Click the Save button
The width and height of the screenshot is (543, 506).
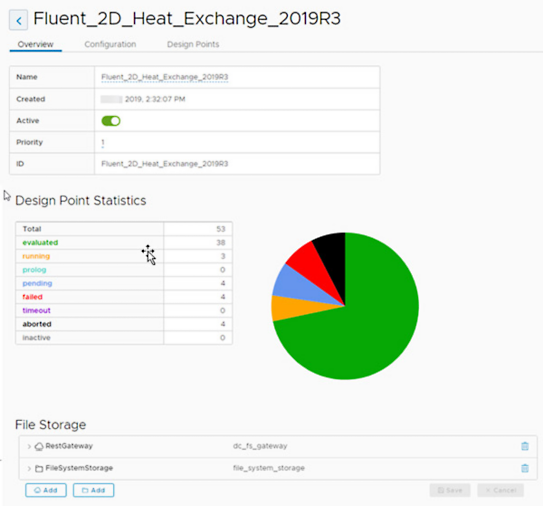450,490
